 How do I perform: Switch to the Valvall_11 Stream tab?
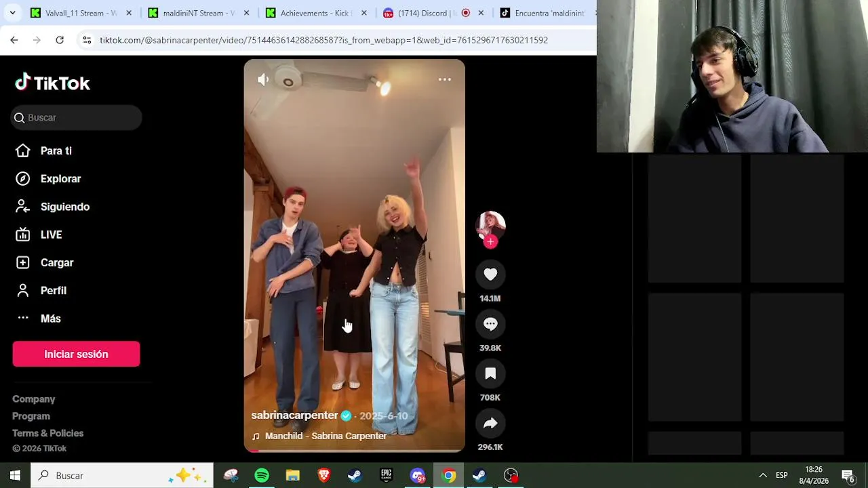coord(81,13)
